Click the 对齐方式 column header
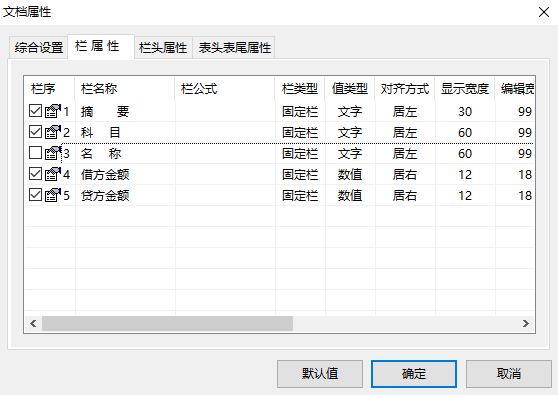The height and width of the screenshot is (395, 558). coord(405,89)
